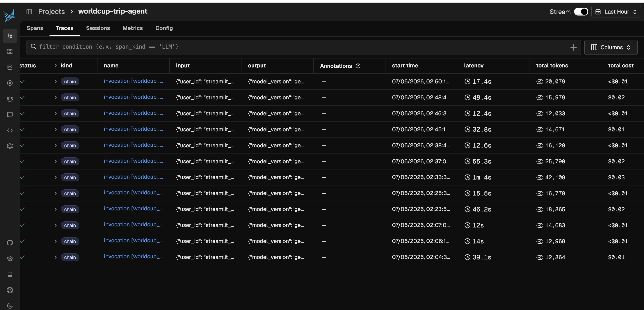
Task: Toggle the Stream switch off
Action: (581, 12)
